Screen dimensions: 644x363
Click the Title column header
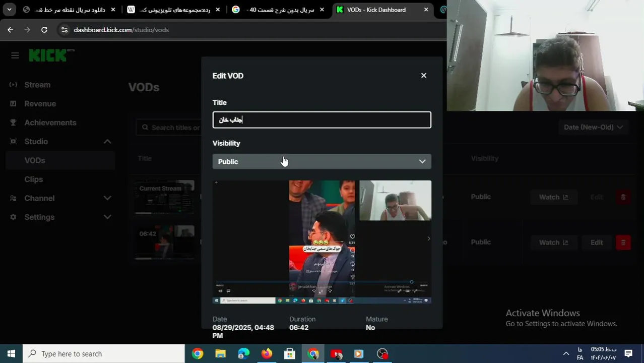(x=145, y=158)
